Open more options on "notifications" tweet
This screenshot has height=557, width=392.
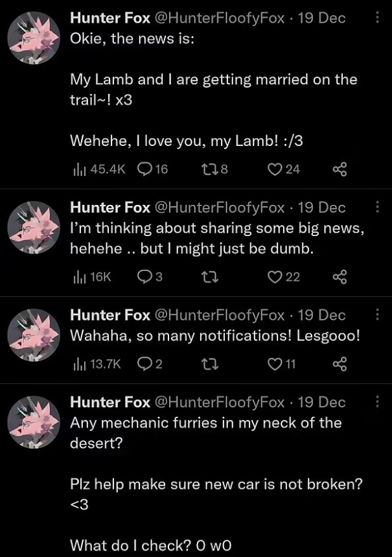(x=378, y=314)
